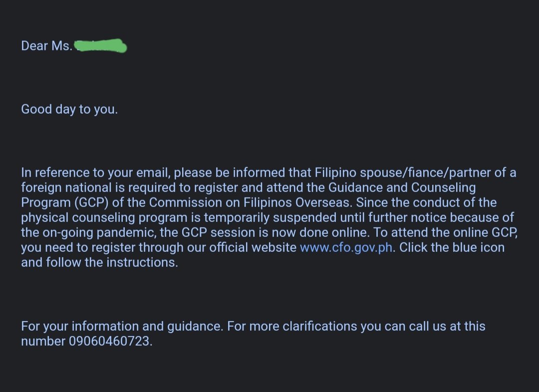Click the green redacted name scribble
The width and height of the screenshot is (539, 392).
(x=100, y=46)
